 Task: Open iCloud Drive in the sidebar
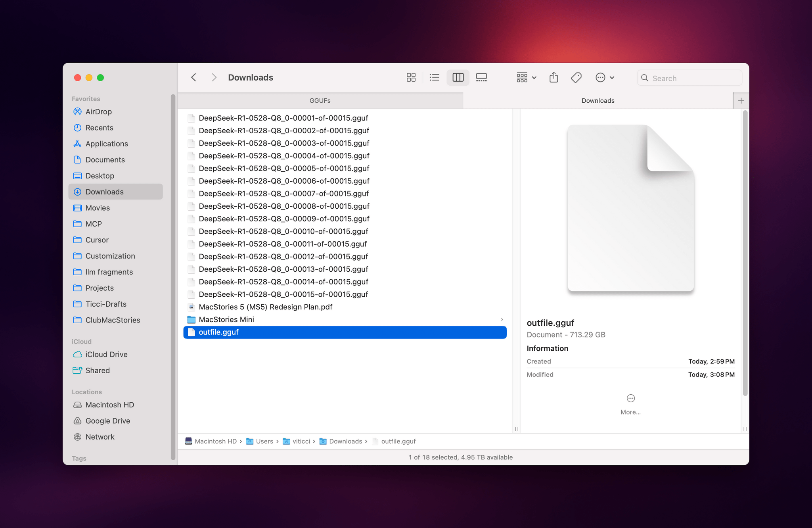tap(115, 355)
